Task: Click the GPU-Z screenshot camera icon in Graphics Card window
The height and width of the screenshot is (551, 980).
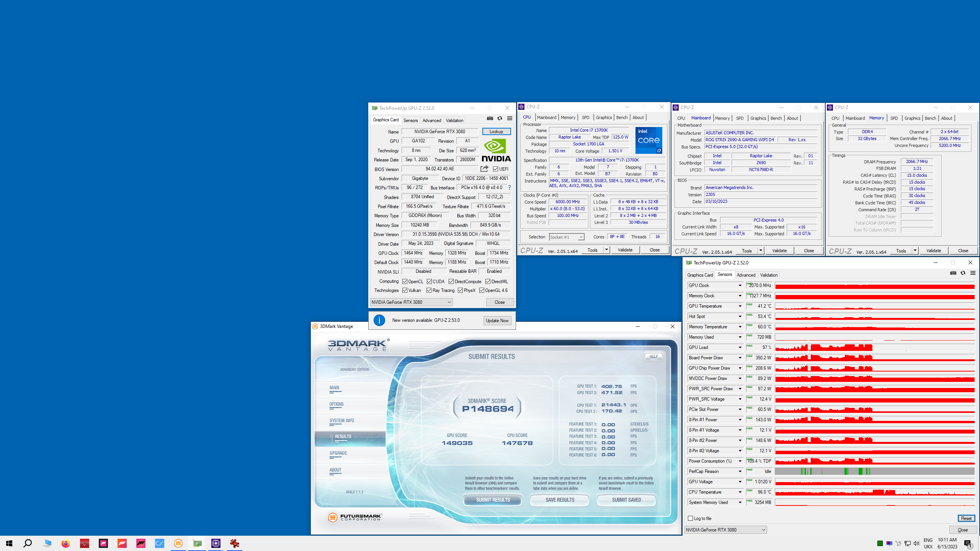Action: [490, 118]
